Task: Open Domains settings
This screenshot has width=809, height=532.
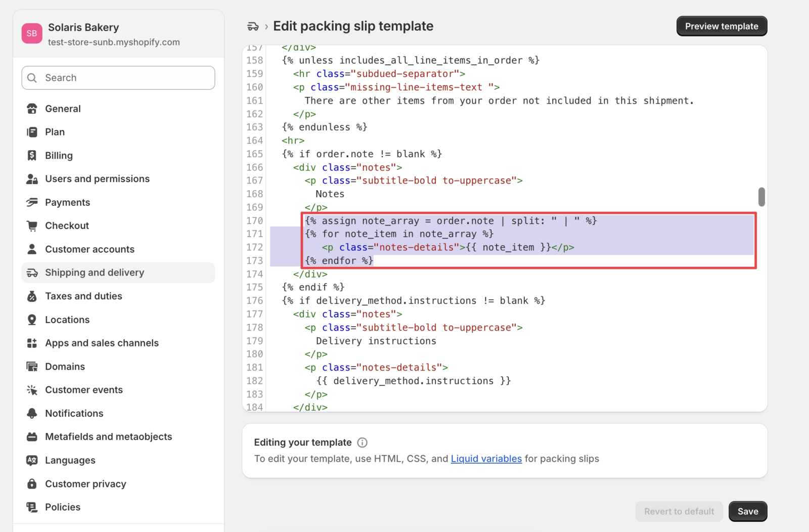Action: click(118, 367)
